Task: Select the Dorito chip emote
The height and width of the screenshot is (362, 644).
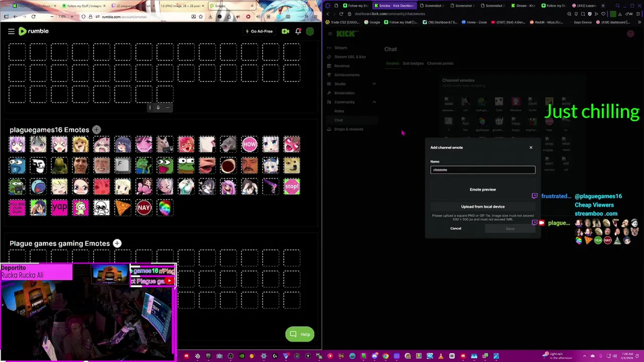Action: tap(123, 208)
